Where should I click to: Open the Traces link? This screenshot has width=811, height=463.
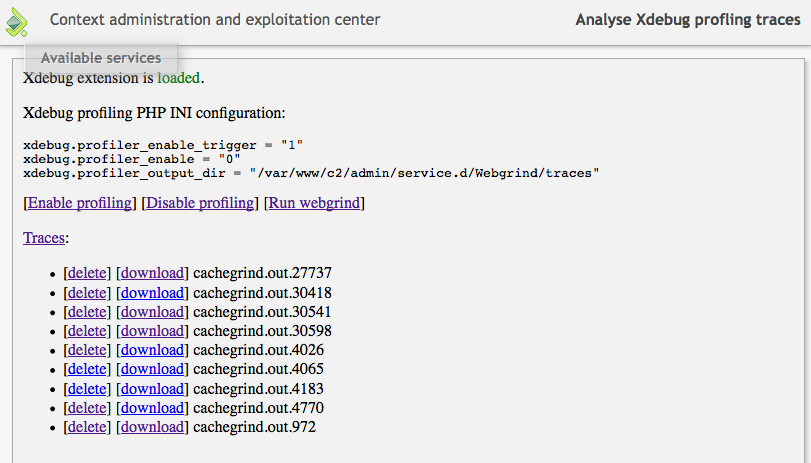click(44, 238)
